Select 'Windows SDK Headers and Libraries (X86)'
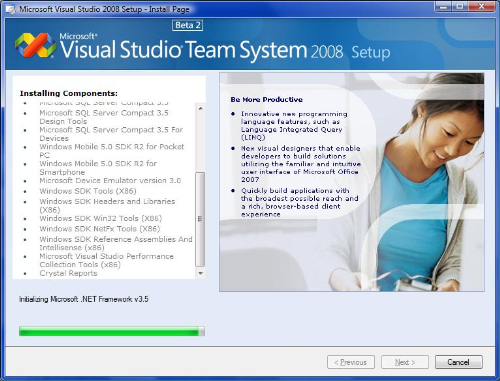Viewport: 500px width, 381px height. [x=107, y=206]
